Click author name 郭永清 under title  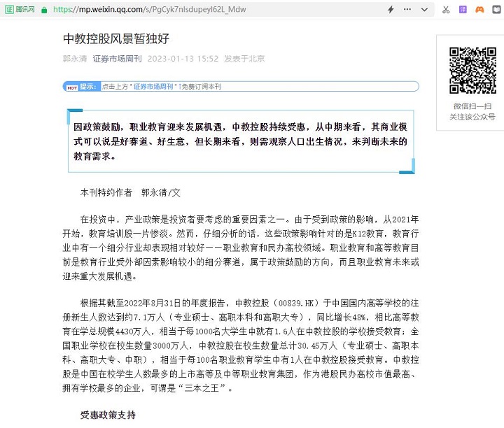tap(75, 59)
